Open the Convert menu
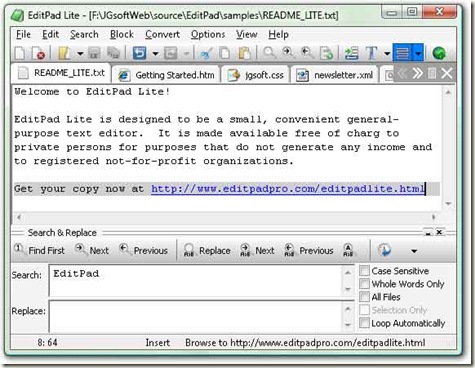 [x=162, y=34]
